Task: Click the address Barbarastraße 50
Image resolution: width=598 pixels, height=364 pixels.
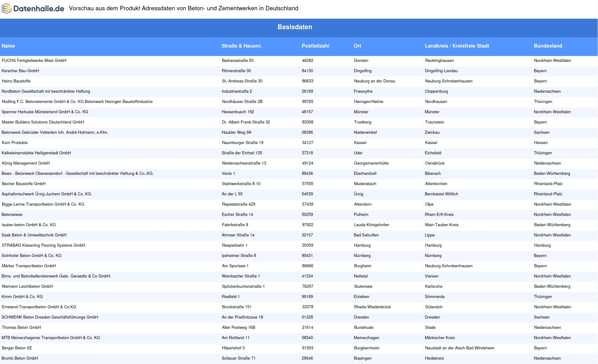Action: (238, 61)
